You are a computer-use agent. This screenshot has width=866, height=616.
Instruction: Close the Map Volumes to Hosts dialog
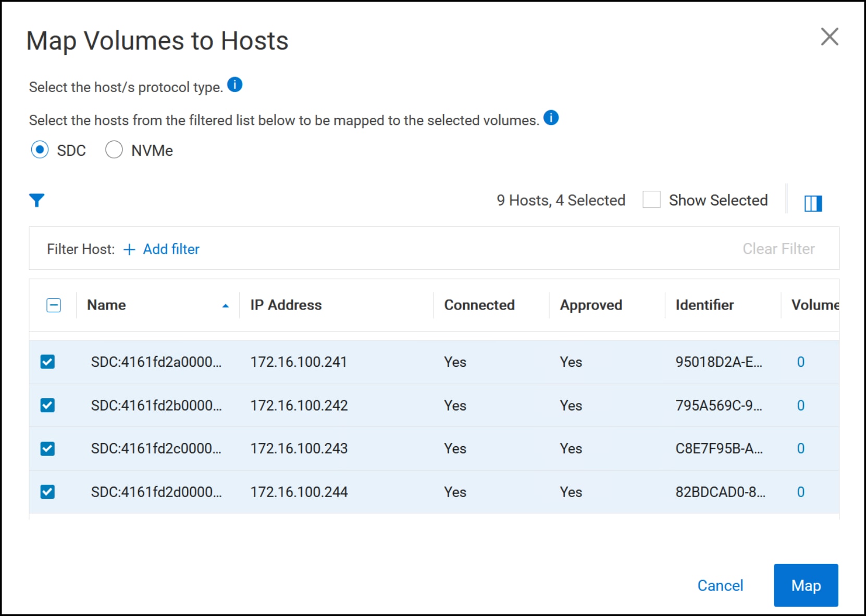pyautogui.click(x=830, y=37)
